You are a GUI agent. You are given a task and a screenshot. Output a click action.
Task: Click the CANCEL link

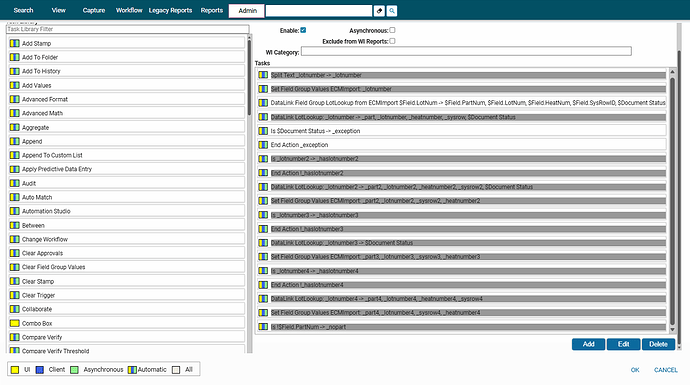coord(666,370)
